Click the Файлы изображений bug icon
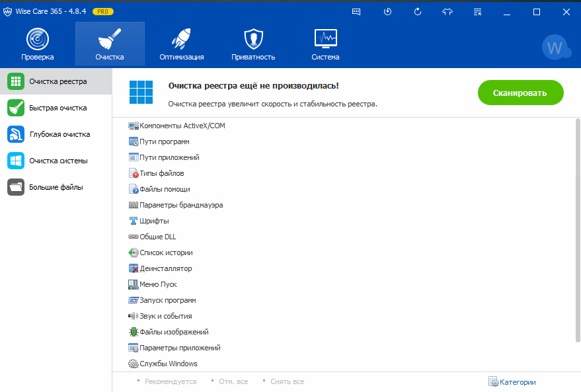 pos(134,332)
